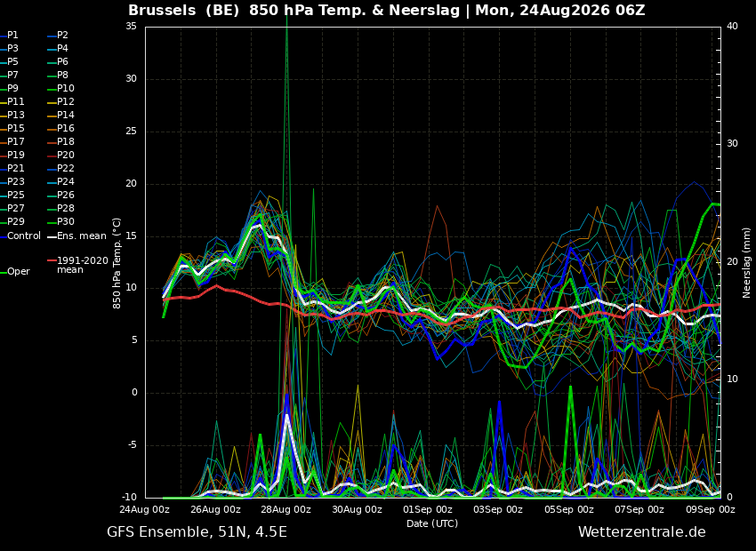The height and width of the screenshot is (551, 756).
Task: Click the -10 temperature axis value
Action: (x=129, y=498)
